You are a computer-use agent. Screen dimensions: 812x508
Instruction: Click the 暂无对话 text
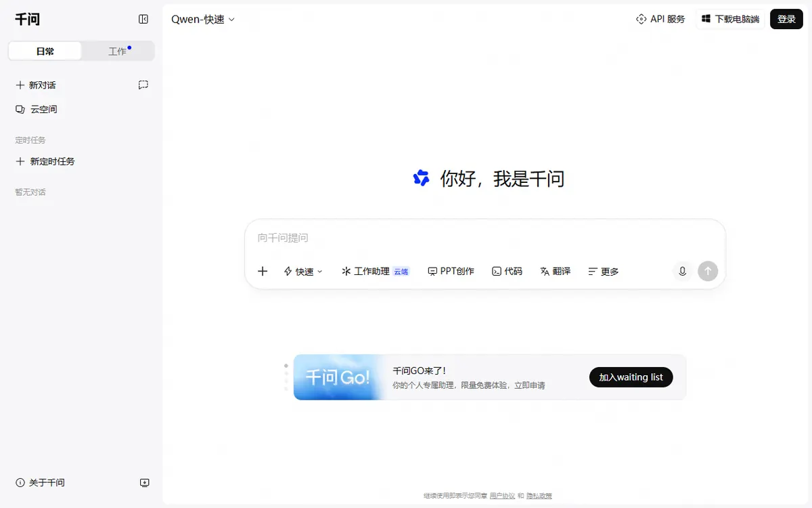click(x=30, y=192)
